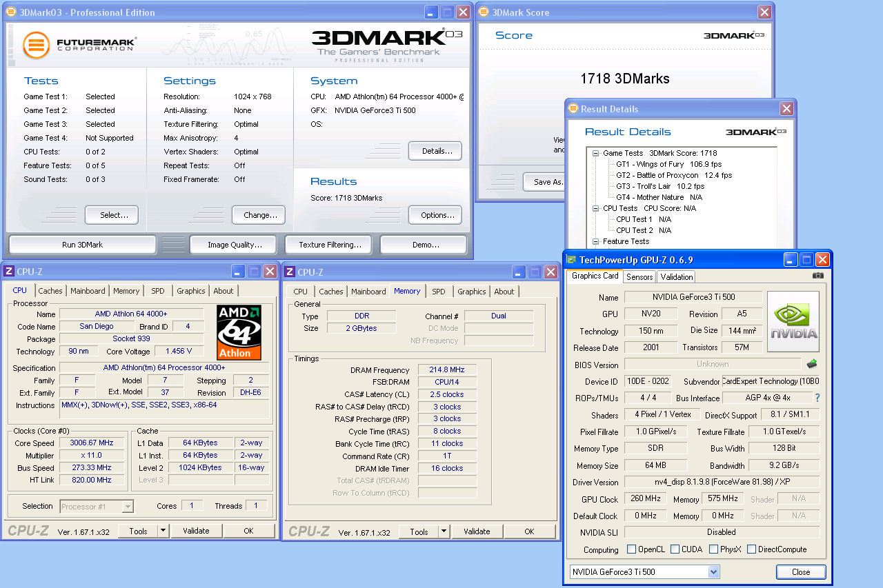Collapse the Game Tests tree node

[x=595, y=153]
